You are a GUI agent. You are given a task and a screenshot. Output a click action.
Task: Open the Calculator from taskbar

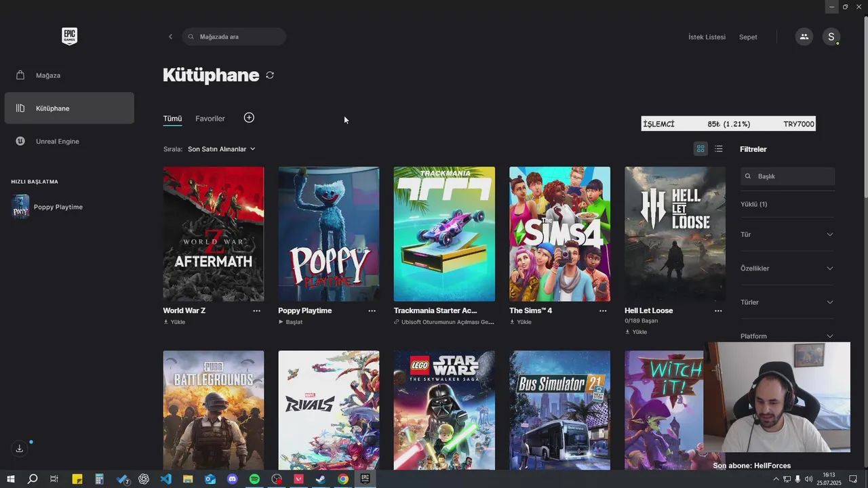pos(100,479)
